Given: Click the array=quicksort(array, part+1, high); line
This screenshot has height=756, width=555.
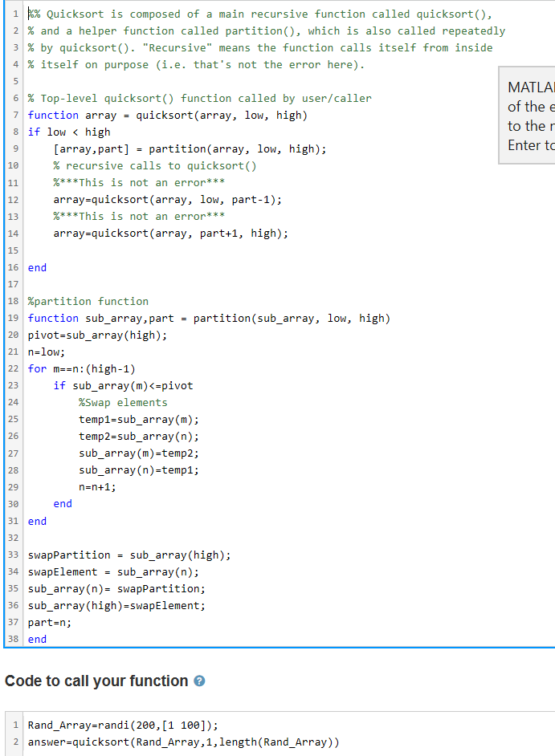Looking at the screenshot, I should tap(171, 234).
